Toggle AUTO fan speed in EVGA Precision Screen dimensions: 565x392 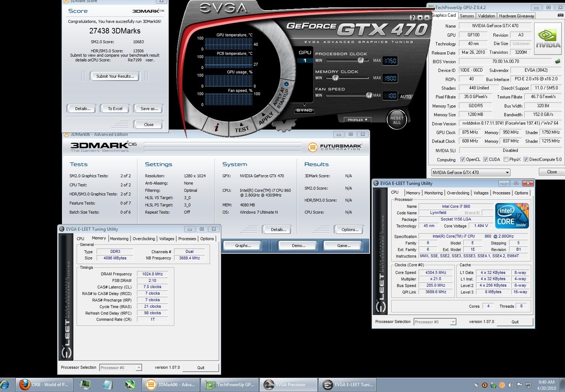tap(405, 97)
